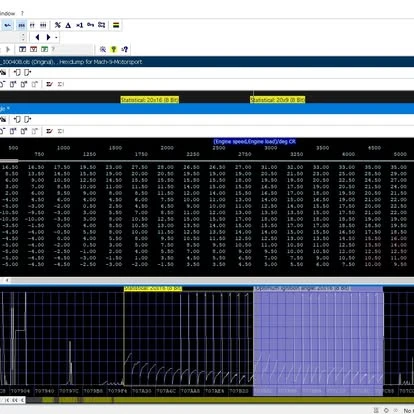414x414 pixels.
Task: Toggle the three-column dotted view icon
Action: (x=43, y=25)
